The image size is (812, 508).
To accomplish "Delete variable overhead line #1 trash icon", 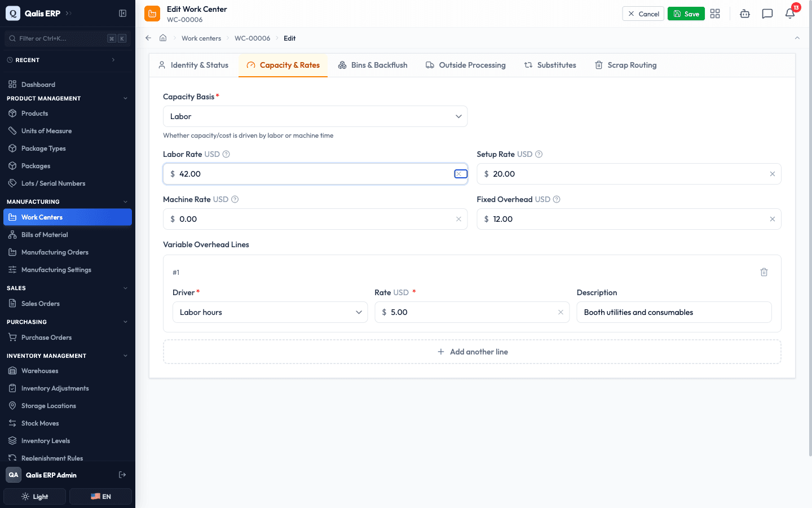I will coord(764,272).
